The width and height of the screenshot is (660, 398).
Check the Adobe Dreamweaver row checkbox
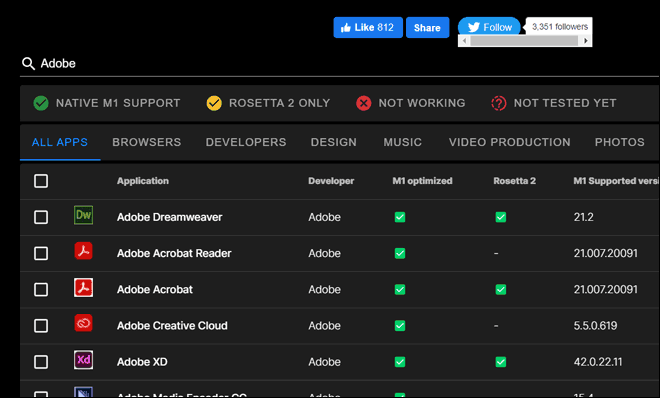click(41, 217)
